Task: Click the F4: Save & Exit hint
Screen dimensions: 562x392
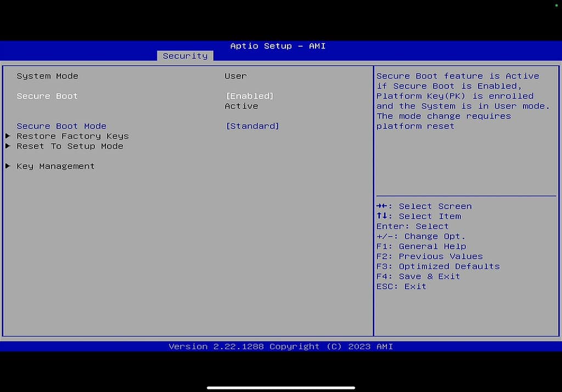Action: point(418,277)
